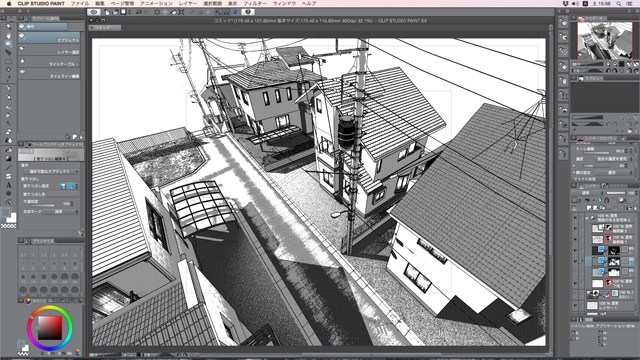Screen dimensions: 640x360
Task: Select the Figure line tool
Action: pyautogui.click(x=8, y=168)
